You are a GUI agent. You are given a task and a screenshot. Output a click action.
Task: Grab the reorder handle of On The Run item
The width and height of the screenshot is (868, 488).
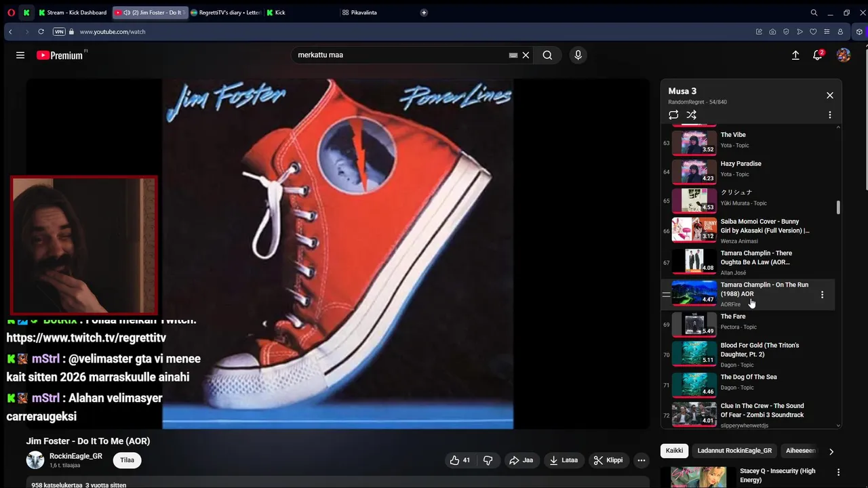666,295
